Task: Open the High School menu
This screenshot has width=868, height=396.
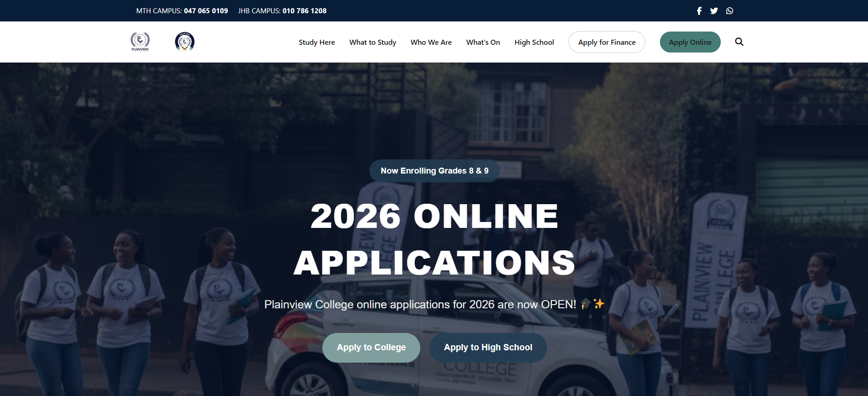Action: tap(534, 42)
